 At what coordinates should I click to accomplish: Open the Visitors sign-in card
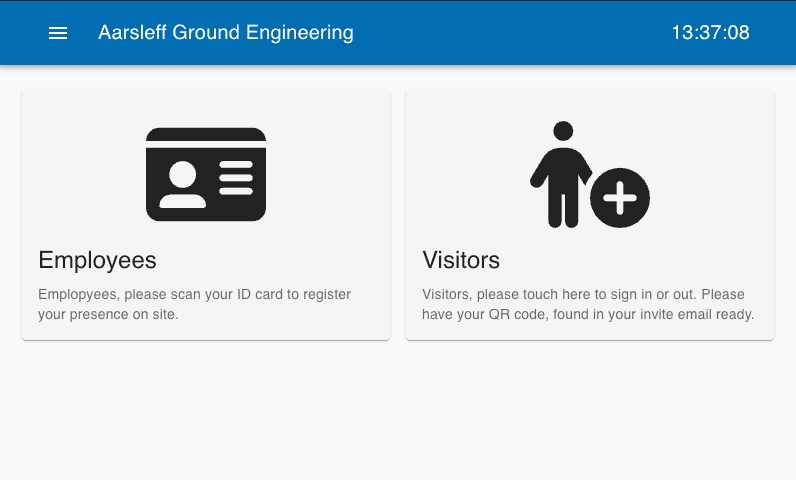click(x=590, y=215)
